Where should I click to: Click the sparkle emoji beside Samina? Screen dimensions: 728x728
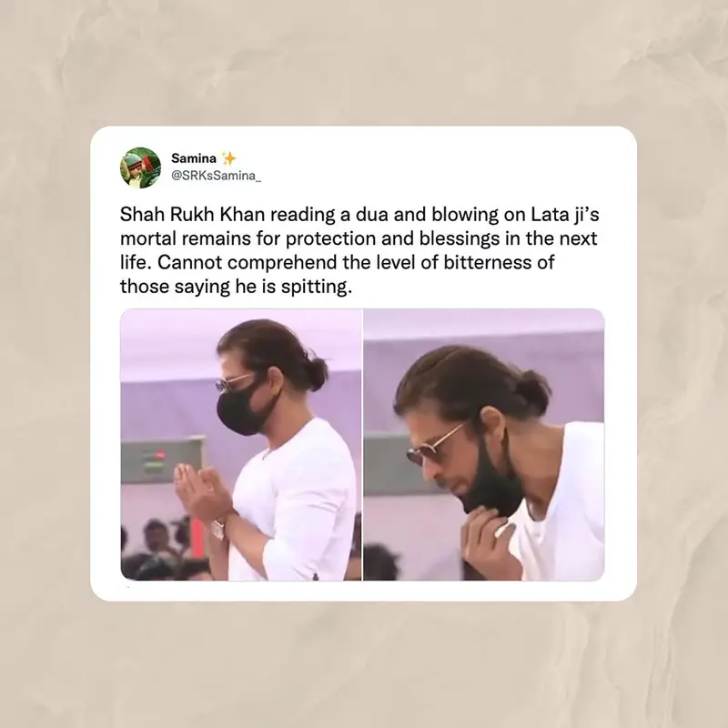(228, 158)
